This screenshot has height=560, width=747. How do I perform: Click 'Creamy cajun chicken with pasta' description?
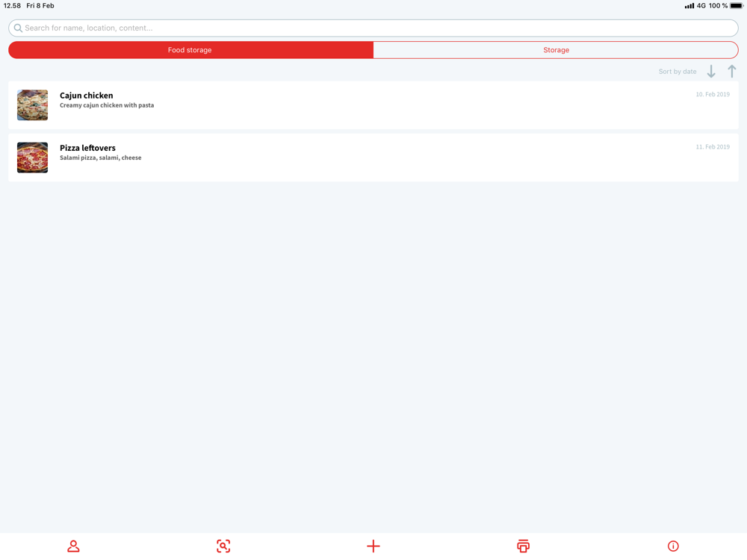pos(107,105)
